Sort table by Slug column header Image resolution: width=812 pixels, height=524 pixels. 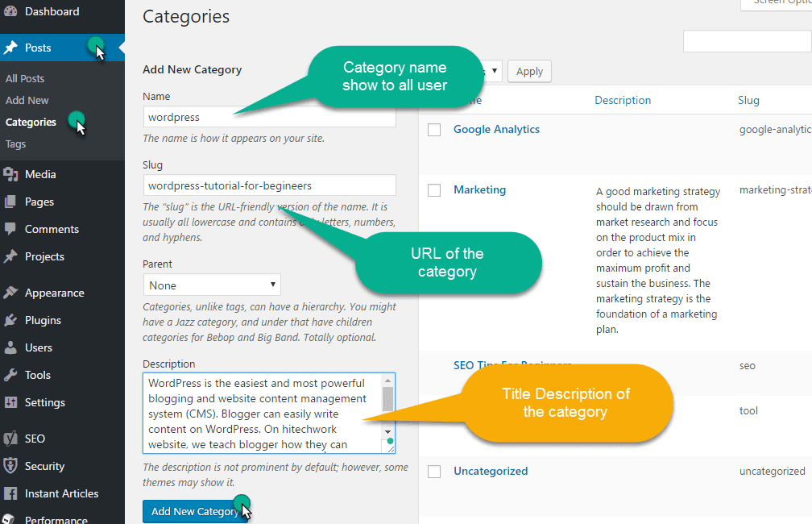pos(748,101)
